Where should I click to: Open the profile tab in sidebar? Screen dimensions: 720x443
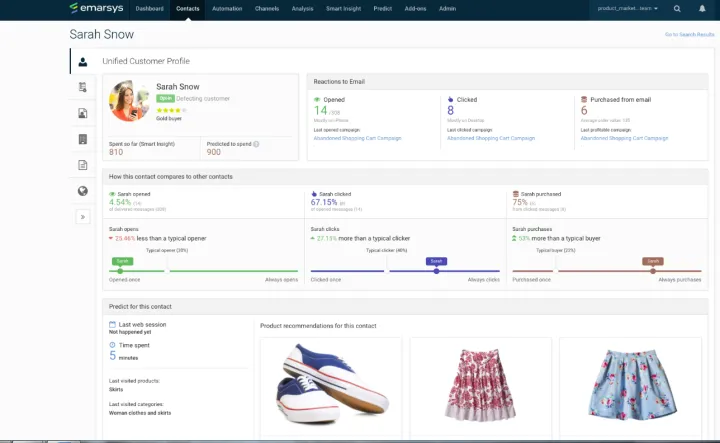point(83,62)
